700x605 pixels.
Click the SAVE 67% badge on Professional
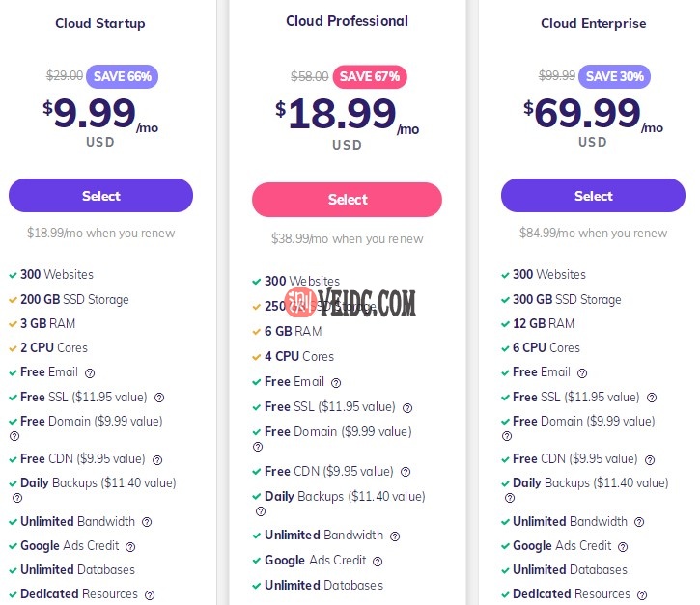[x=370, y=77]
